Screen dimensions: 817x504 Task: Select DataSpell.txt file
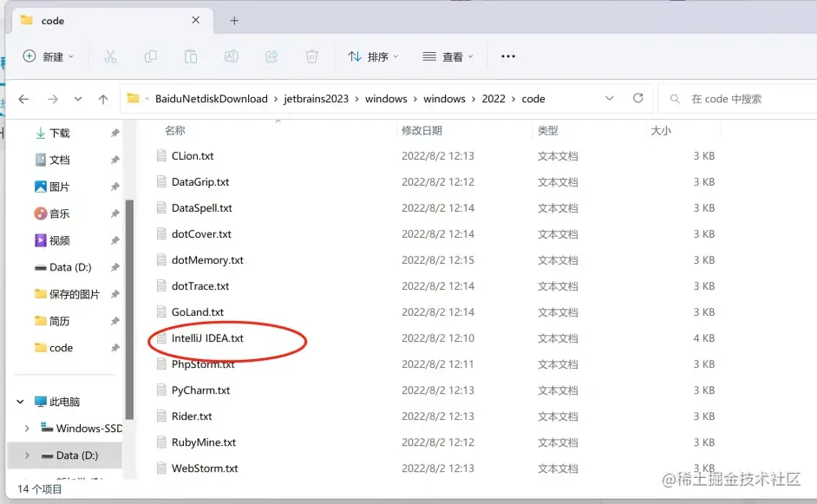click(x=201, y=207)
